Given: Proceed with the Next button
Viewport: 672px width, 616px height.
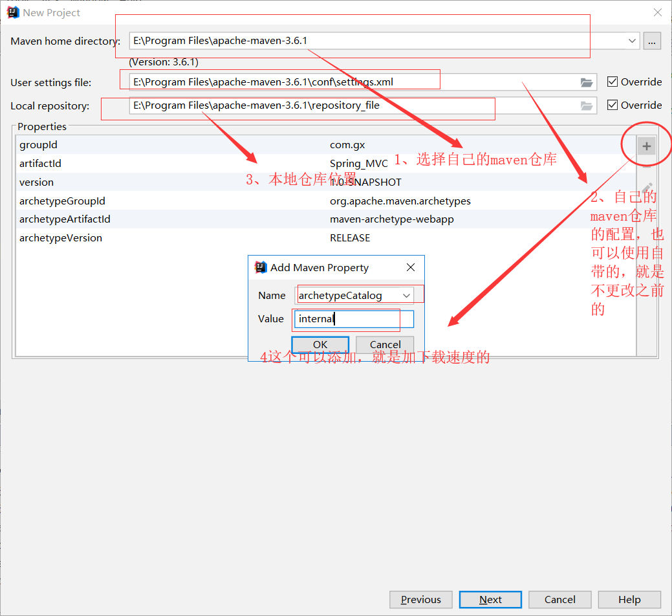Looking at the screenshot, I should (490, 599).
